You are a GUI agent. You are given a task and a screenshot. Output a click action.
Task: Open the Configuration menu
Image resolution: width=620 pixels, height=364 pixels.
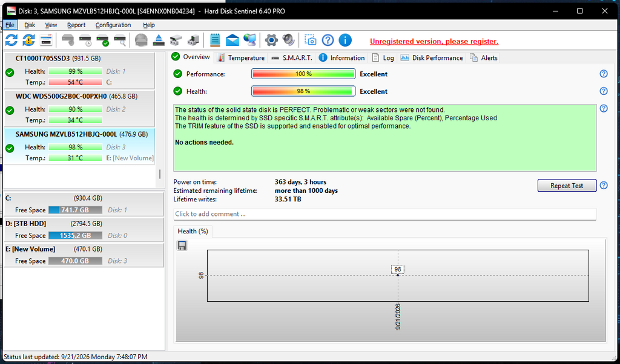(113, 25)
